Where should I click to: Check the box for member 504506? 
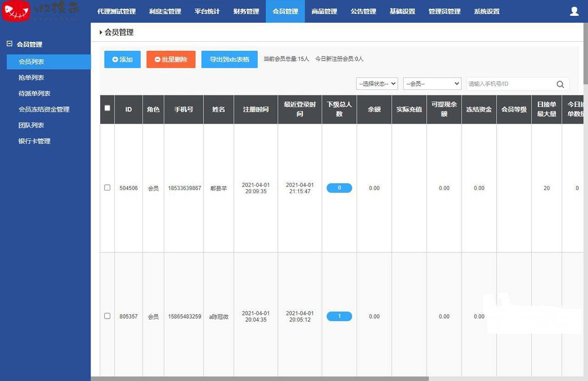point(107,188)
